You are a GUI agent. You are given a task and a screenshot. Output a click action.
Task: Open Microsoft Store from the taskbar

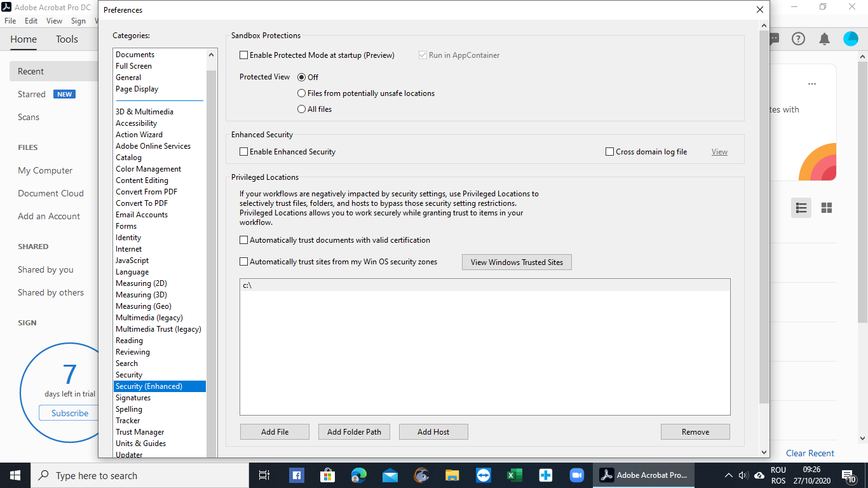(x=327, y=475)
